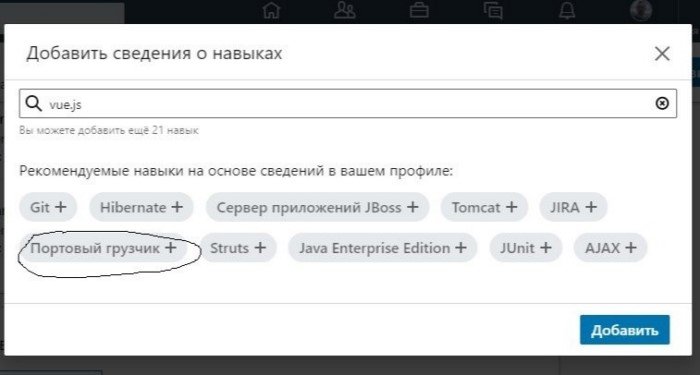The width and height of the screenshot is (700, 375).
Task: Add the JIRA recommended skill
Action: point(573,207)
